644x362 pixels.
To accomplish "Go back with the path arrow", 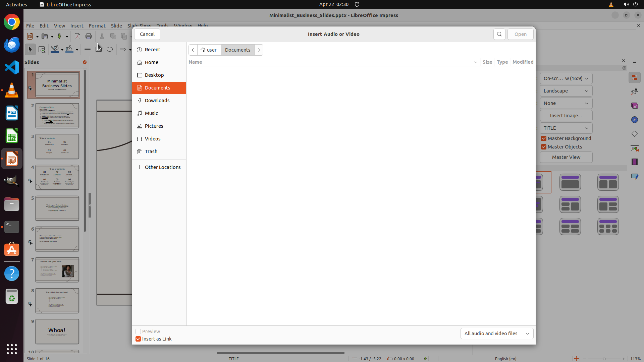I will pos(193,50).
